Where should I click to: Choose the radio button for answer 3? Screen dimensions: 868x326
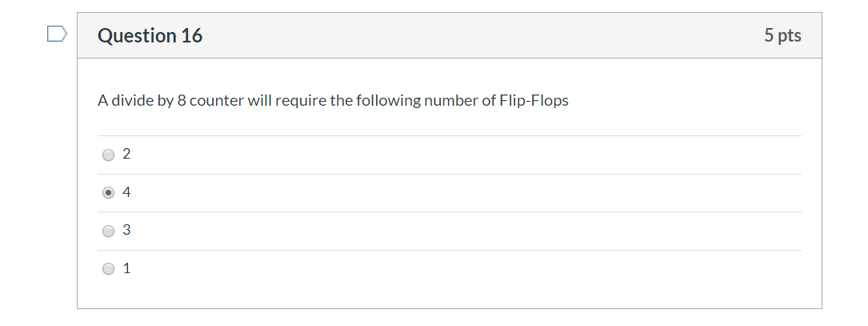(x=109, y=231)
